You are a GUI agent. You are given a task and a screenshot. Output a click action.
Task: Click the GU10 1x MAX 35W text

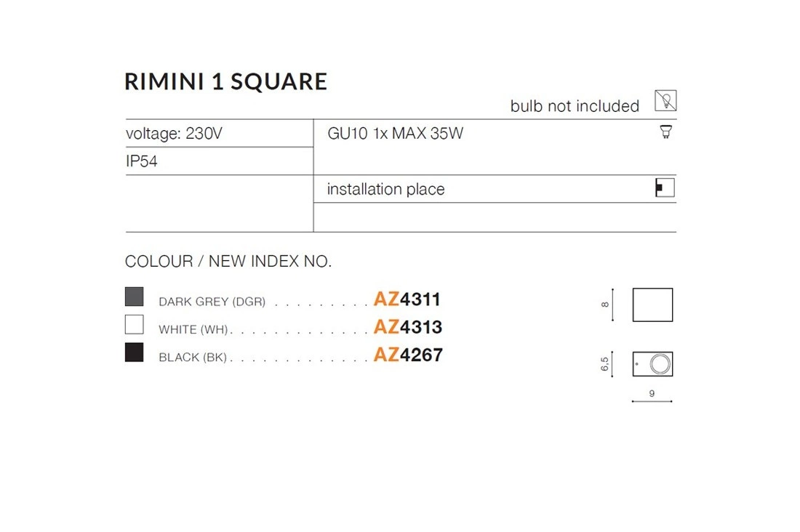(x=396, y=134)
